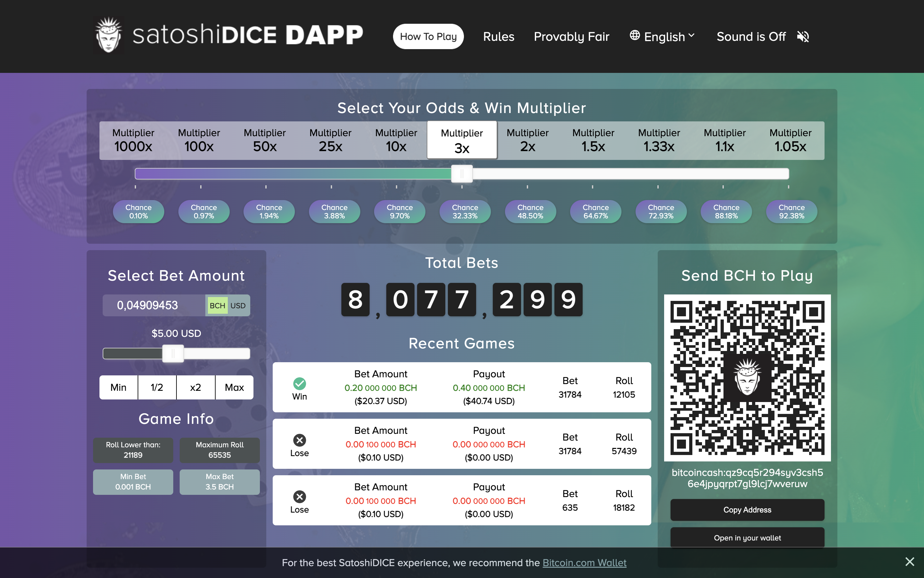Click the $5.00 USD value label
This screenshot has height=578, width=924.
176,333
